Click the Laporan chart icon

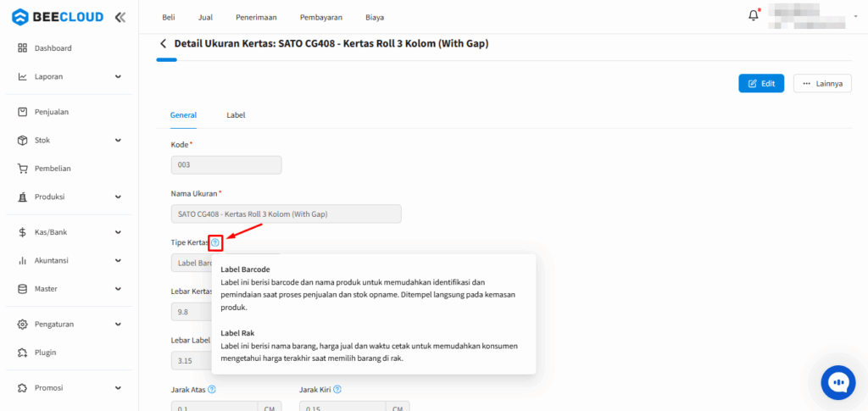23,76
